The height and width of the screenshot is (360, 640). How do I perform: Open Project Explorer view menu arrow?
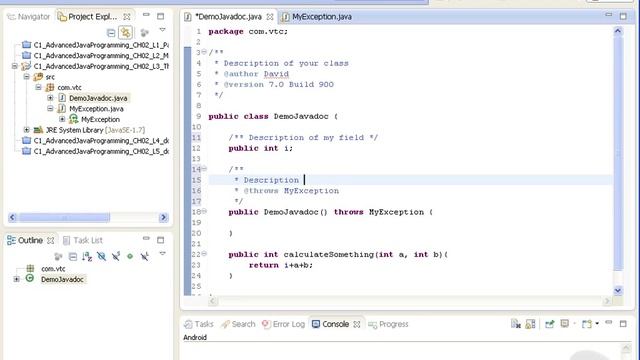162,30
